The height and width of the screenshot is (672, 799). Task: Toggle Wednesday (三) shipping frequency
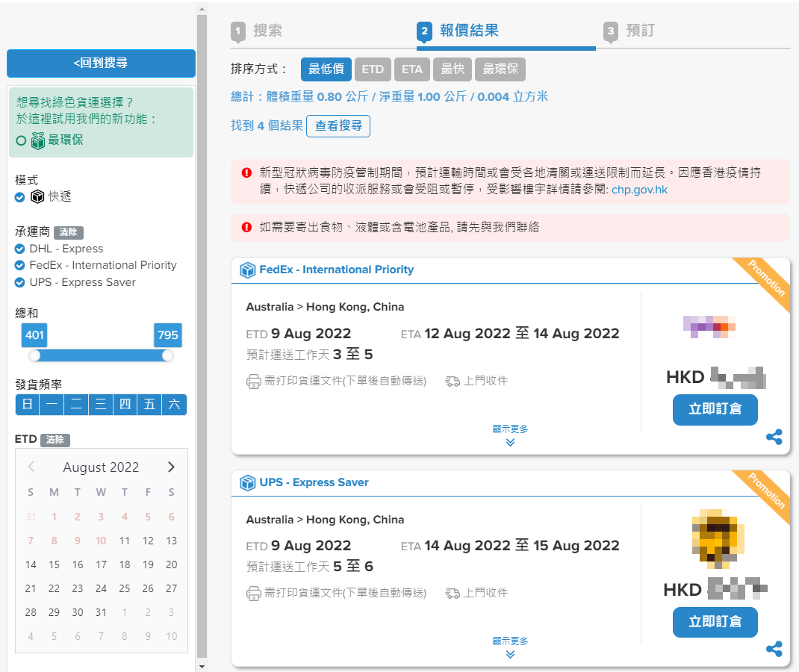click(100, 405)
